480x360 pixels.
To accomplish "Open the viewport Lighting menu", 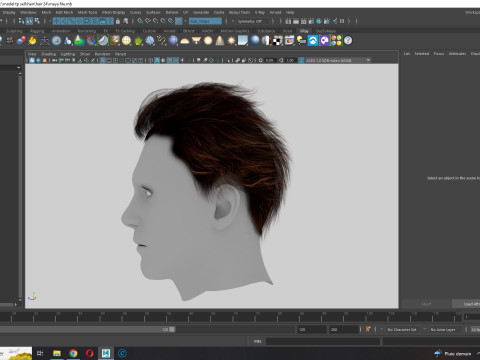I will (x=68, y=54).
